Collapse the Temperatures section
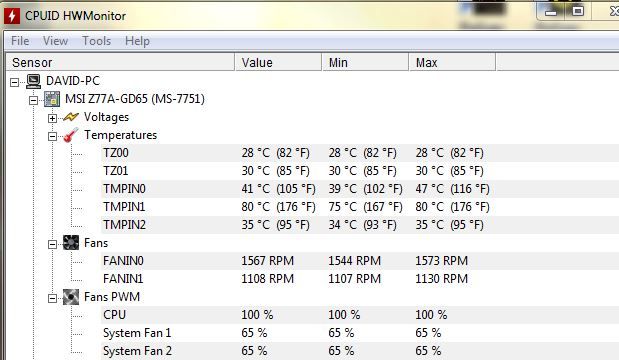This screenshot has height=360, width=619. point(52,136)
